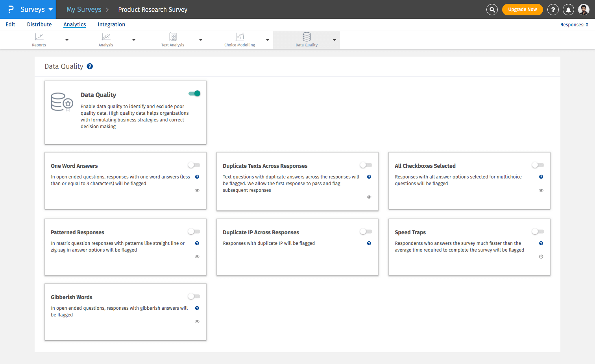Preview flagged One Word Answers eye icon

[197, 190]
